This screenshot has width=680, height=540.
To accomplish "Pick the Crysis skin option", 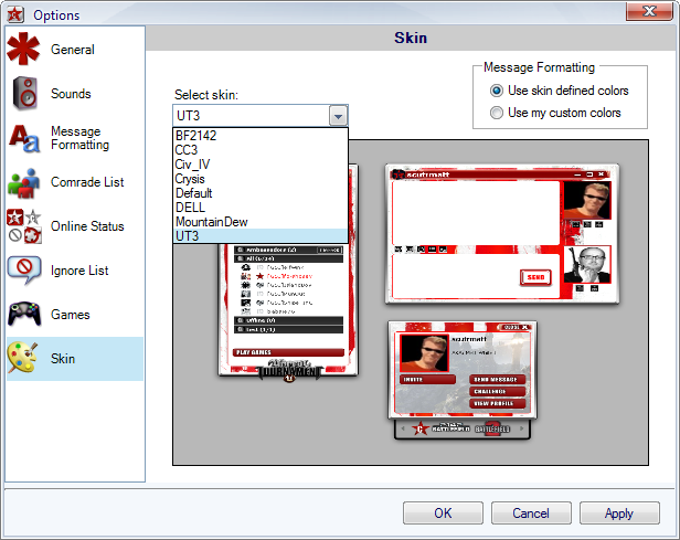I will coord(260,179).
